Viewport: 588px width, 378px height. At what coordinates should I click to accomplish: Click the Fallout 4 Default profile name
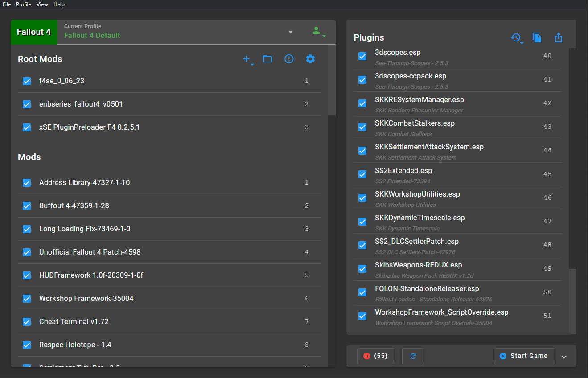point(92,36)
